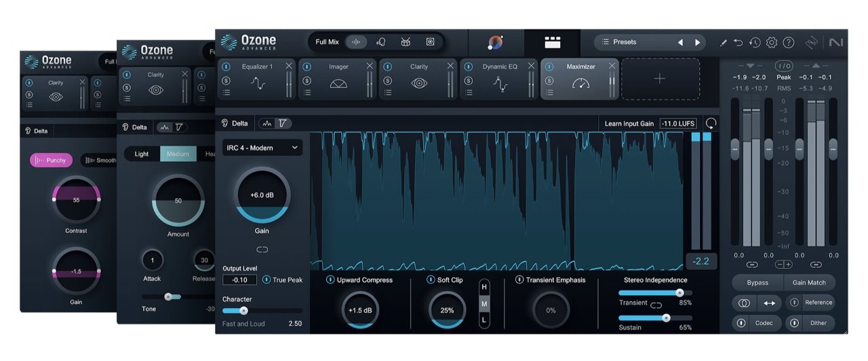Click the mono sum overlapping circles icon
Viewport: 868px width, 361px height.
[x=744, y=303]
